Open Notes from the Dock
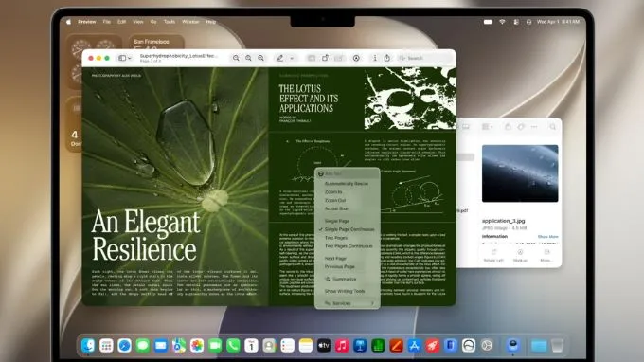This screenshot has width=644, height=362. point(306,346)
